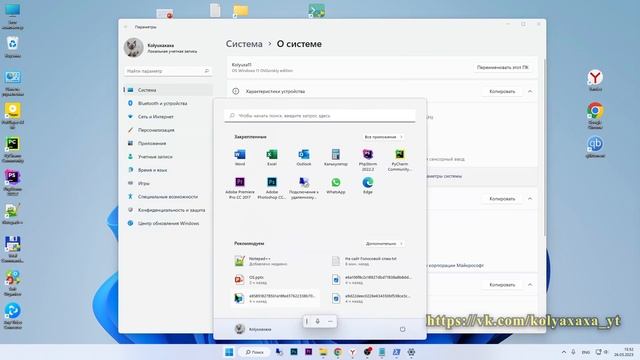Click the Найти параметр search field
This screenshot has height=360, width=640.
[168, 71]
